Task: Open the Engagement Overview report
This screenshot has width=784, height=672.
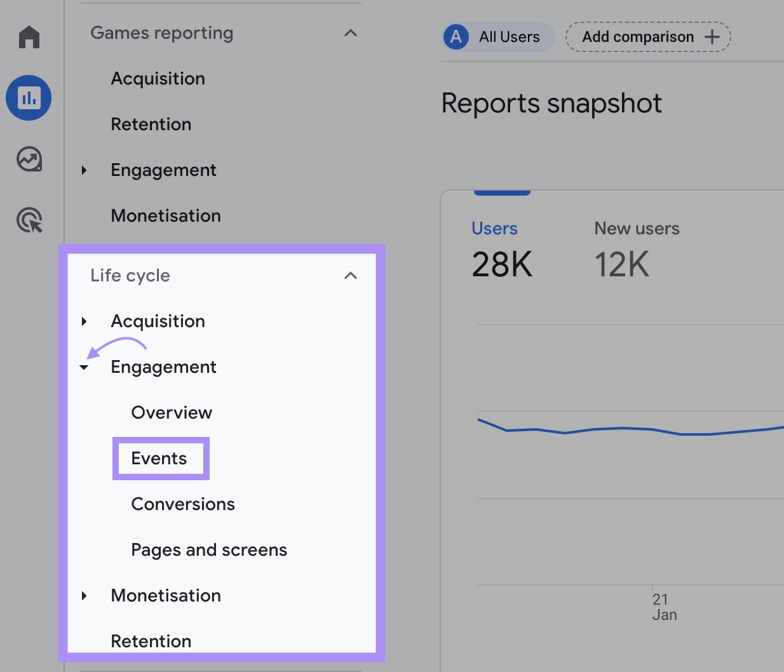Action: 171,412
